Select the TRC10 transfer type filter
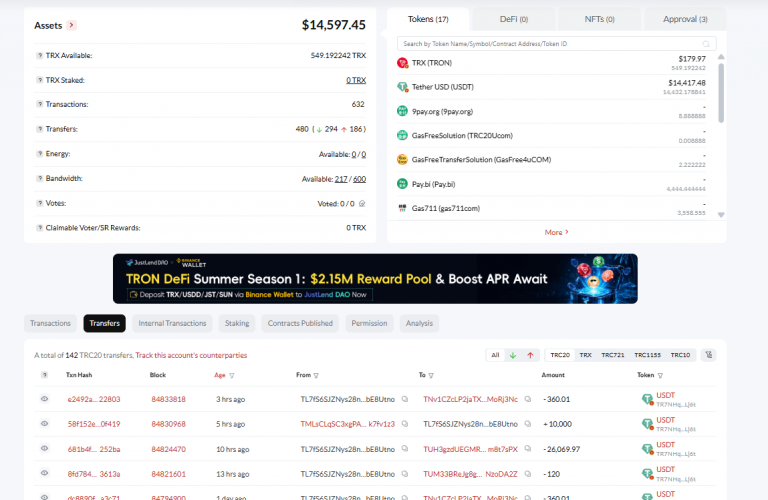 (x=680, y=355)
